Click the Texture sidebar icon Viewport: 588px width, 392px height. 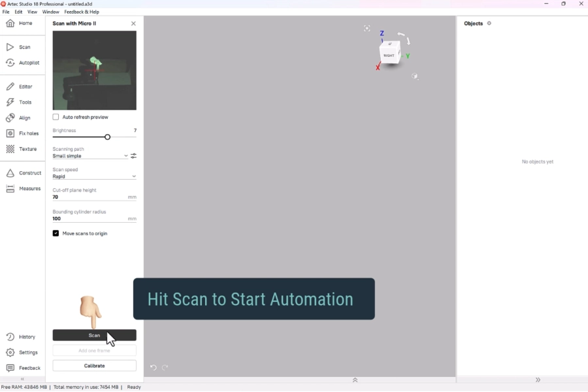[x=10, y=149]
